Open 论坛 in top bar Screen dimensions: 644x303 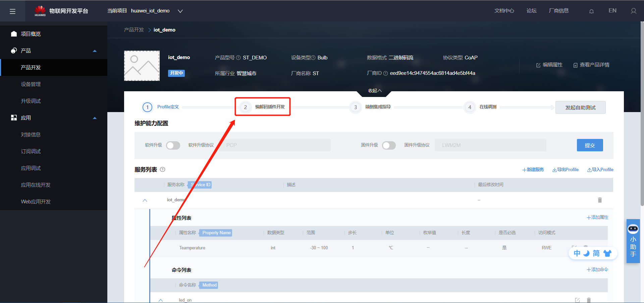531,11
